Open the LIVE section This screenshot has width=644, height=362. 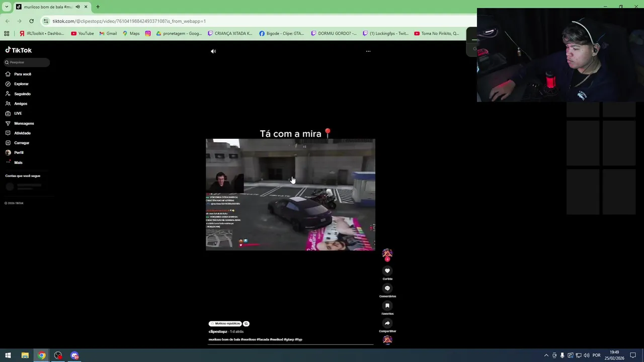(x=14, y=114)
